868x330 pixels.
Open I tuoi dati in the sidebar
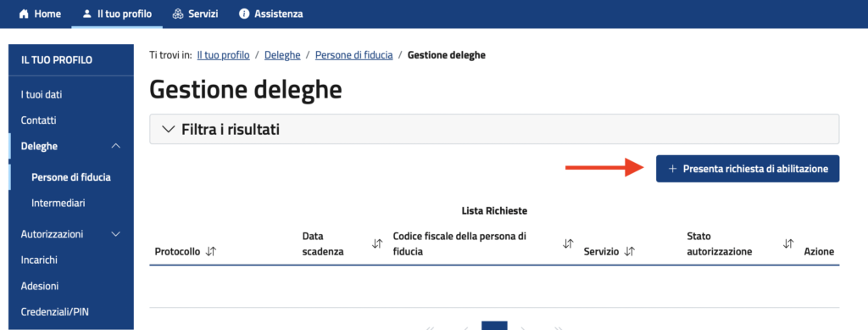point(41,95)
